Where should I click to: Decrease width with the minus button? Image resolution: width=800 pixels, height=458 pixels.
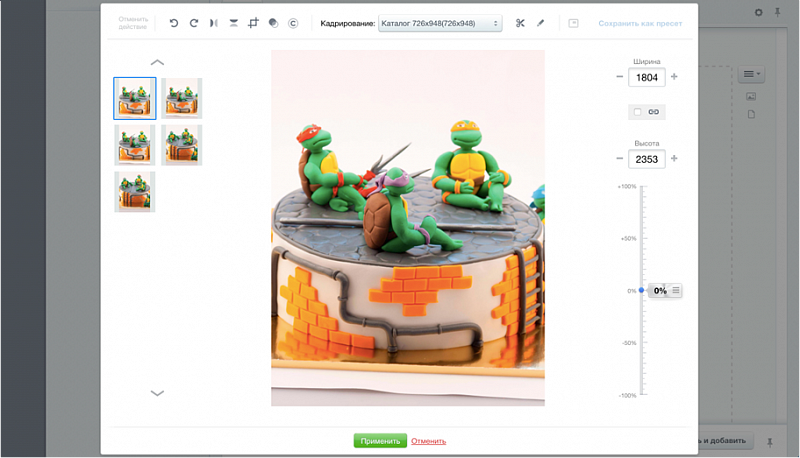pyautogui.click(x=619, y=77)
